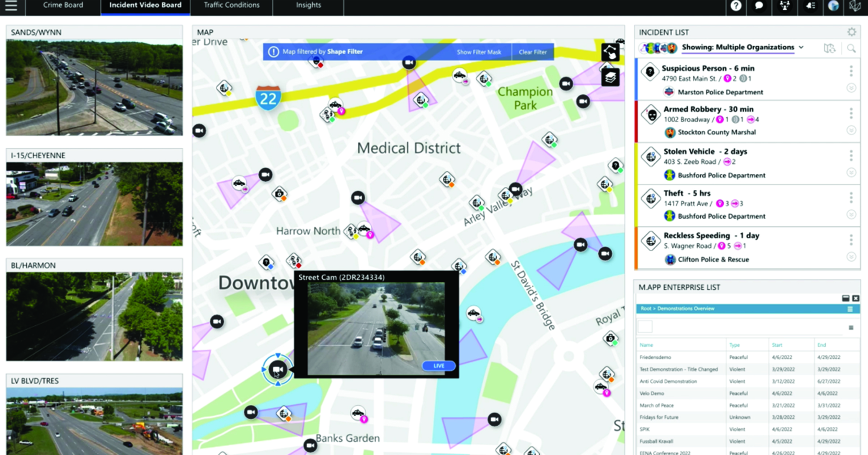Open the map layers stack button
The width and height of the screenshot is (868, 455).
pyautogui.click(x=610, y=77)
